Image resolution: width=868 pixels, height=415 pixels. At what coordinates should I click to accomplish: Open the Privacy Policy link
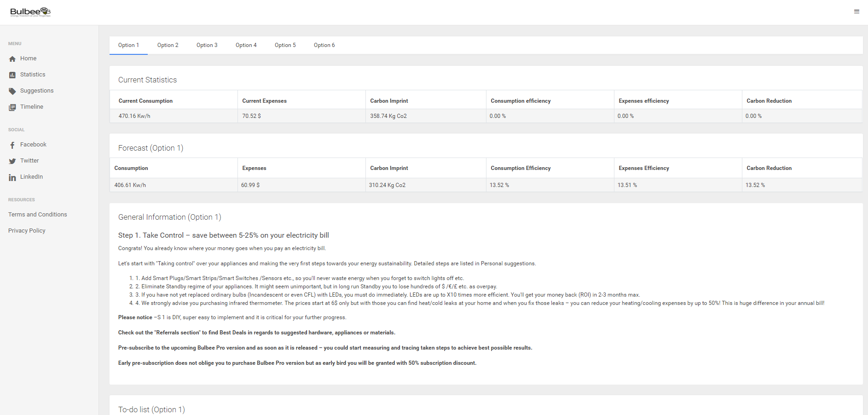click(x=27, y=231)
